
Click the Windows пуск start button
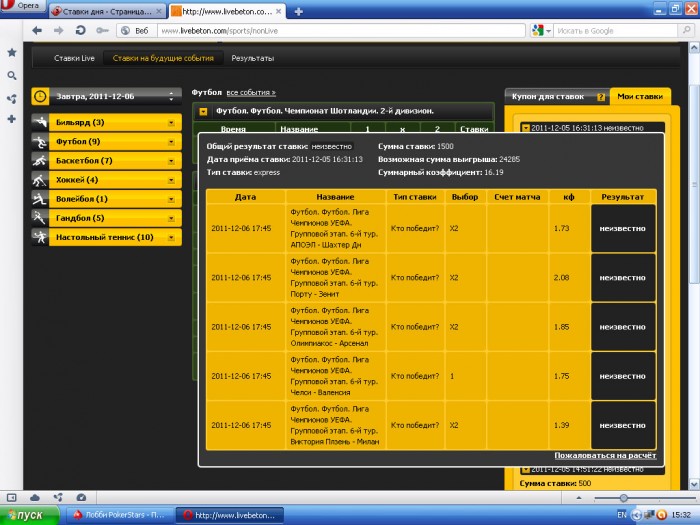pos(29,515)
